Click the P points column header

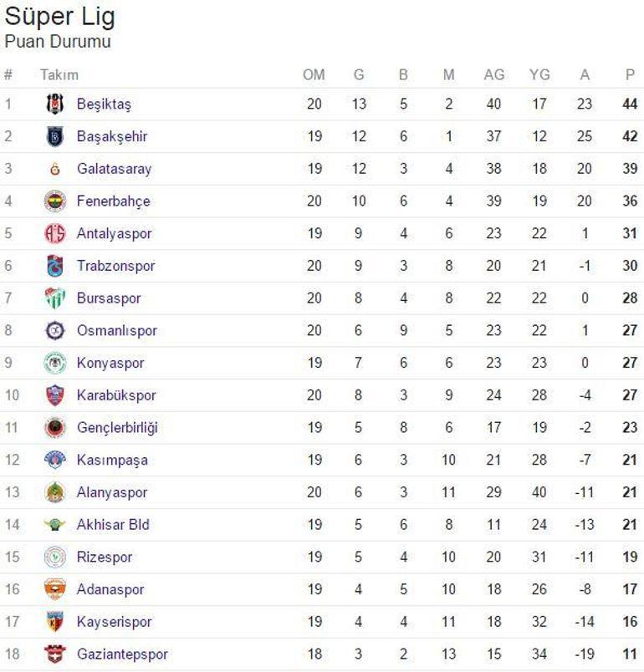point(629,75)
